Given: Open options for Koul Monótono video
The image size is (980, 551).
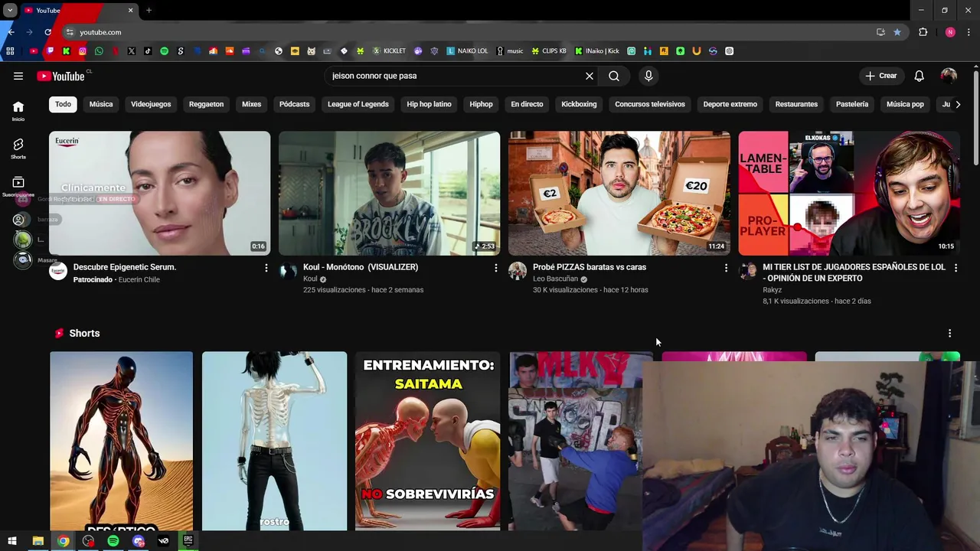Looking at the screenshot, I should coord(496,268).
